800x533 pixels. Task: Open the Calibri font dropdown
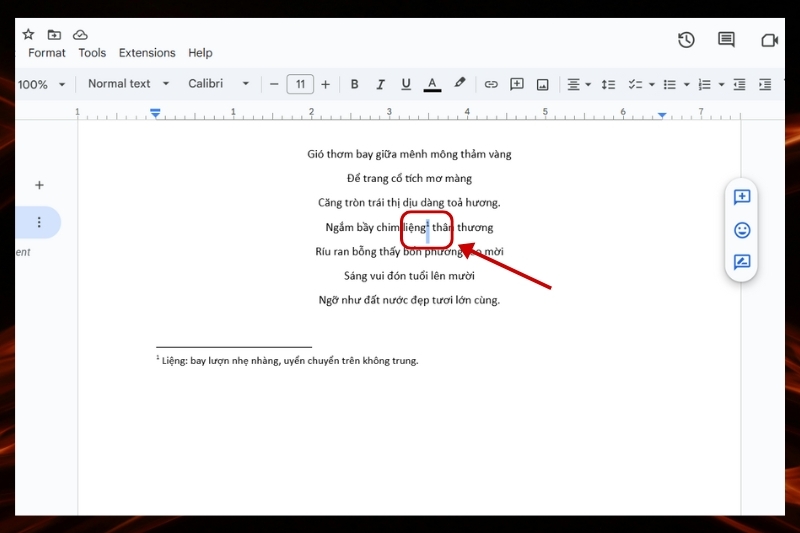click(x=218, y=84)
